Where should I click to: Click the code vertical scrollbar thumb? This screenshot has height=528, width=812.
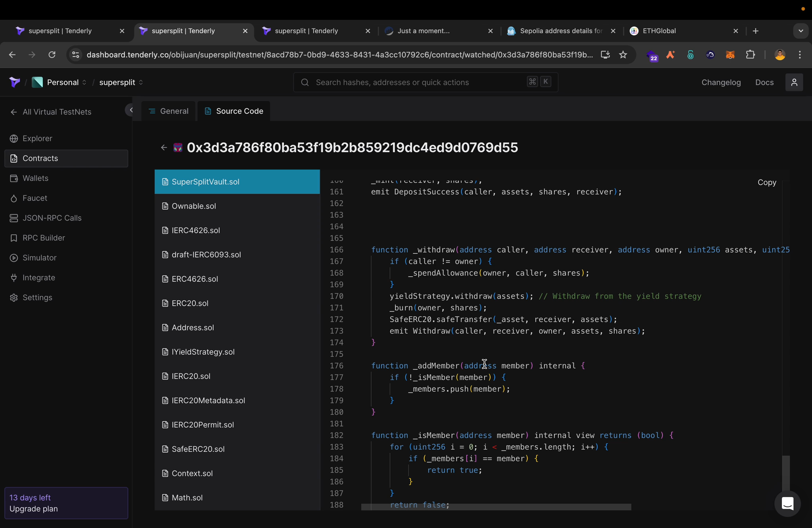pyautogui.click(x=785, y=474)
